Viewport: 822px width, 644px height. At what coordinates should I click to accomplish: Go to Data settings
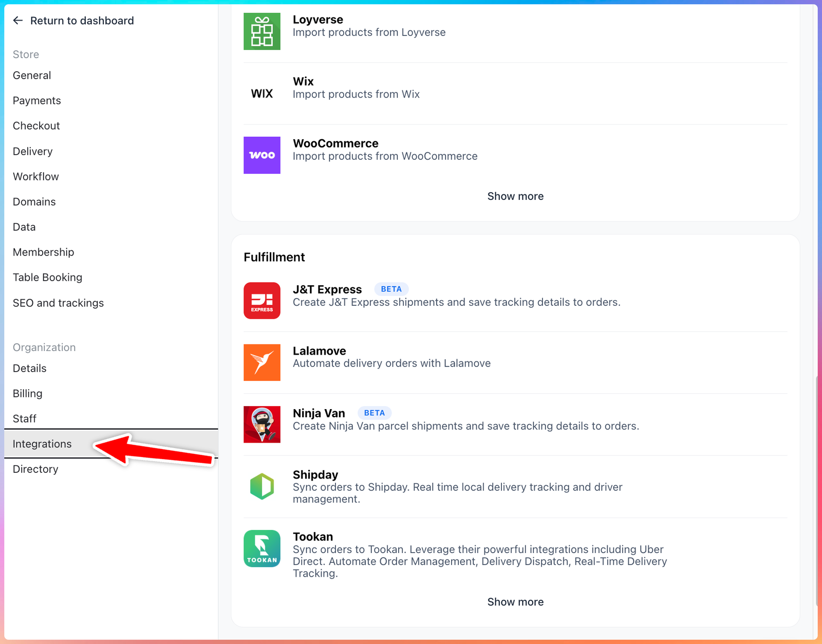coord(24,227)
